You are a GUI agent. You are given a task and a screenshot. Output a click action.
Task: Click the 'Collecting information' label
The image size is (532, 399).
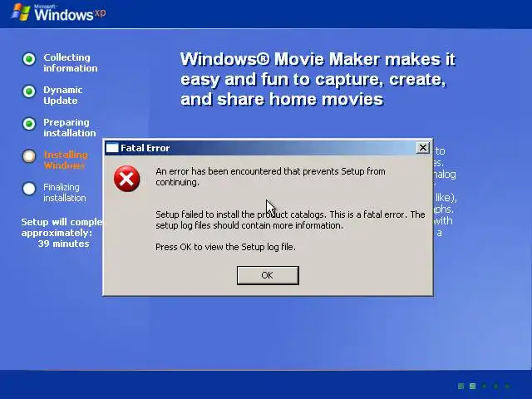coord(70,63)
